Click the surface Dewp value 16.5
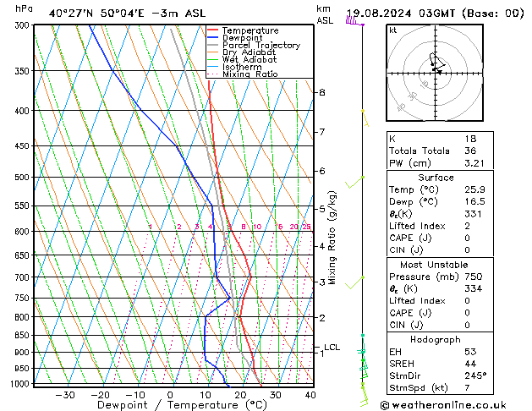 tap(474, 202)
